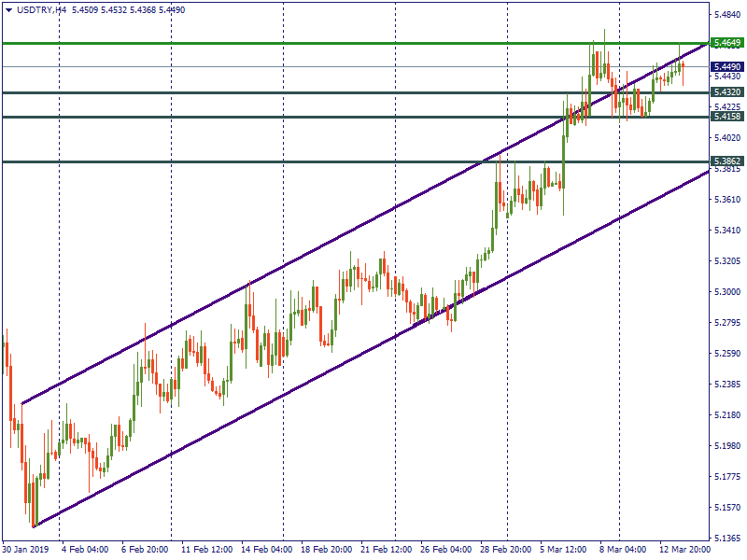This screenshot has width=747, height=560.
Task: Click the 12 Mar 20:00 time label
Action: click(x=684, y=550)
